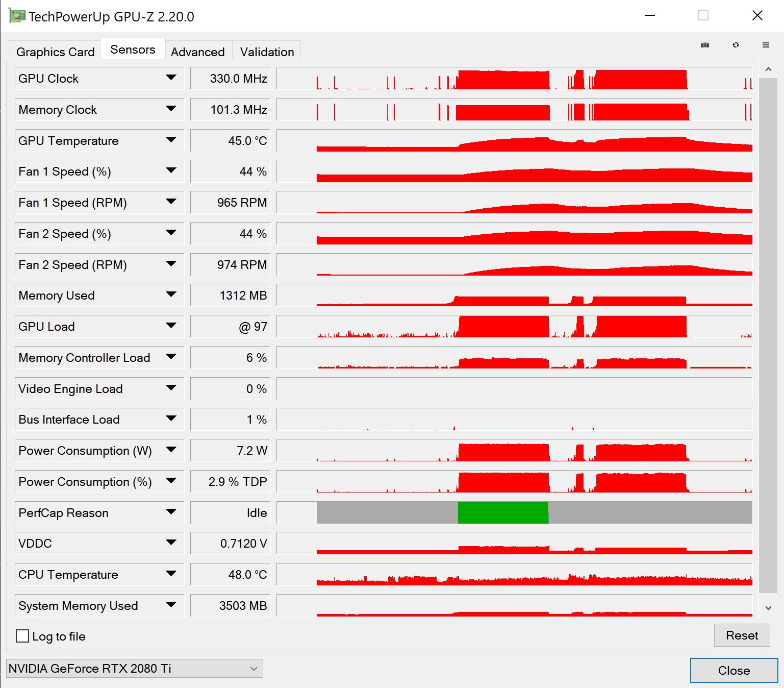784x688 pixels.
Task: Click the Memory Used value 1312 MB
Action: [231, 295]
